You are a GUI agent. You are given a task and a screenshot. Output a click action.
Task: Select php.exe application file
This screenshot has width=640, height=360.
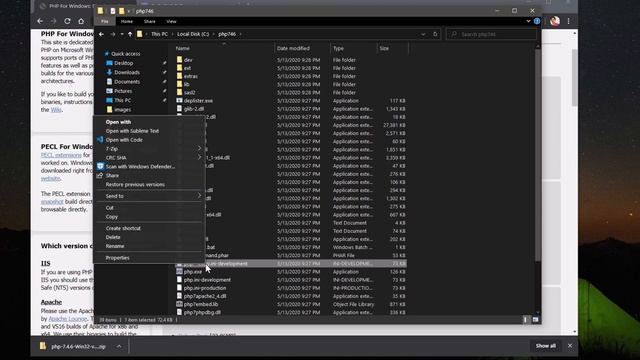click(193, 272)
